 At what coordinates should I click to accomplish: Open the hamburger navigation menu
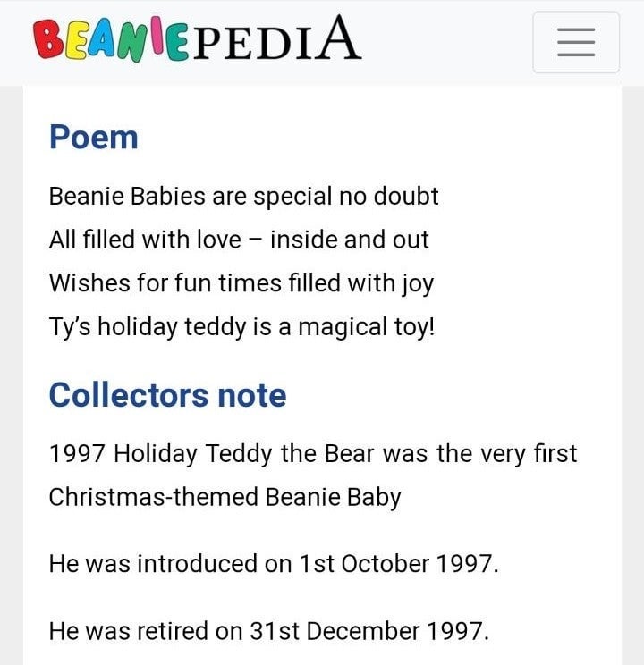576,42
